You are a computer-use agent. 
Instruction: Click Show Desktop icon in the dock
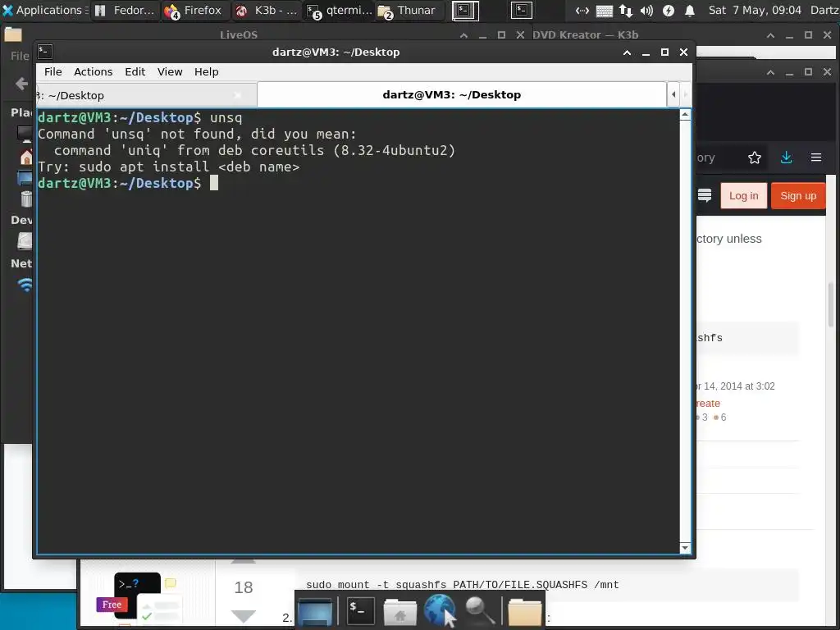316,611
